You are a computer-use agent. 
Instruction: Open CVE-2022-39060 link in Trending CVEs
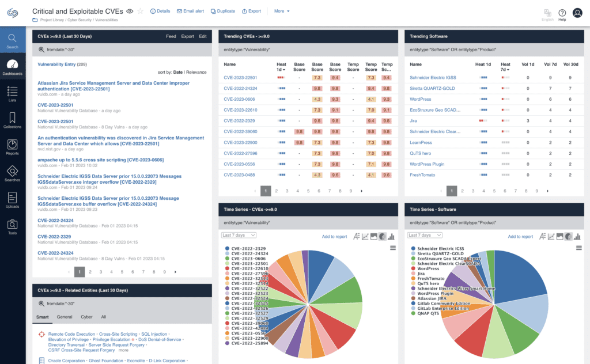click(x=240, y=132)
